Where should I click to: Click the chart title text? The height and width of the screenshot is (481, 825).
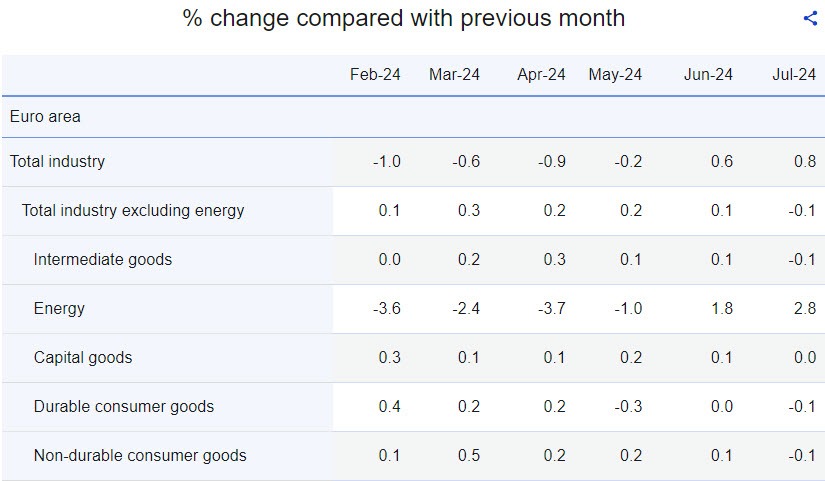point(404,19)
